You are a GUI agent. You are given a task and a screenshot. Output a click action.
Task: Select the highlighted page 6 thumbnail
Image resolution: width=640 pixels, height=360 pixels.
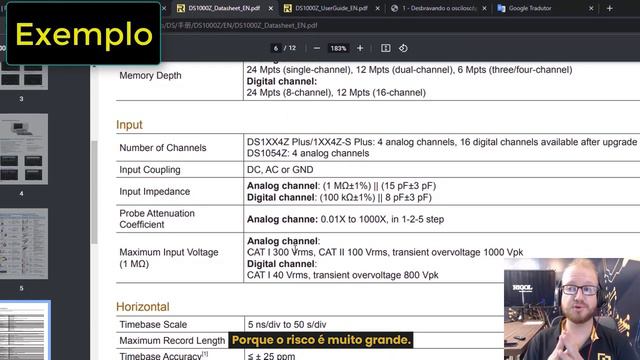[x=24, y=331]
